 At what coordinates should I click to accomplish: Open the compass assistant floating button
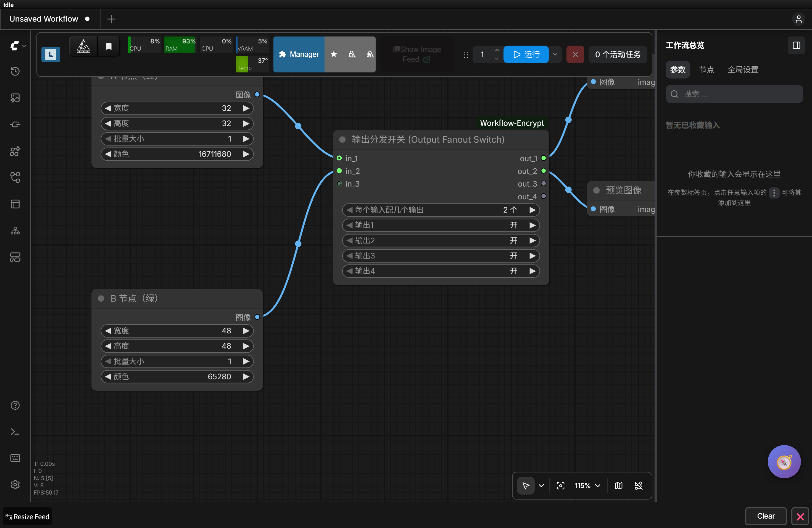784,462
